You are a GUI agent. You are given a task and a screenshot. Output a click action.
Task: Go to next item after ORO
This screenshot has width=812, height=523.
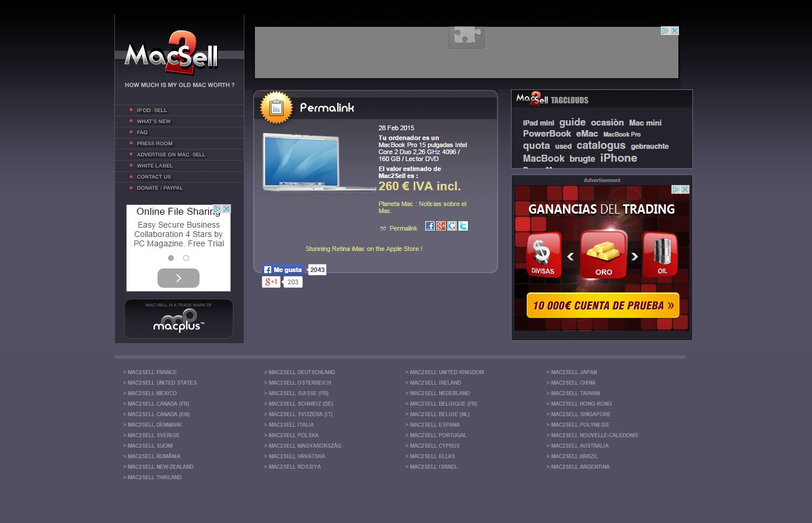point(635,256)
